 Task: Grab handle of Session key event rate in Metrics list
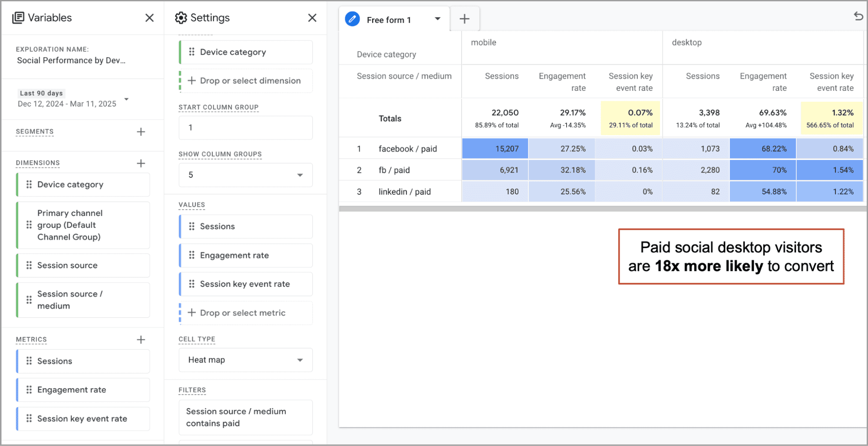tap(29, 419)
